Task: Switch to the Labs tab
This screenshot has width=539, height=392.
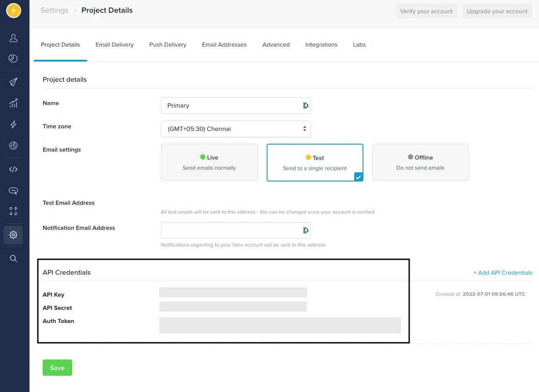Action: click(x=359, y=45)
